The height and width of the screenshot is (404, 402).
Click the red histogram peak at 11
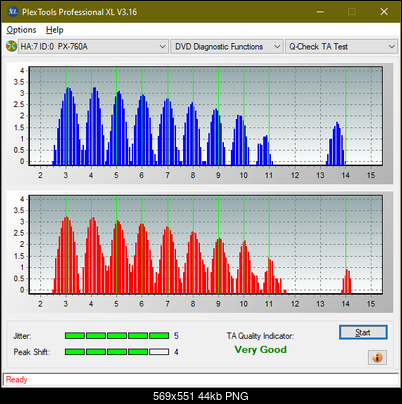[272, 276]
